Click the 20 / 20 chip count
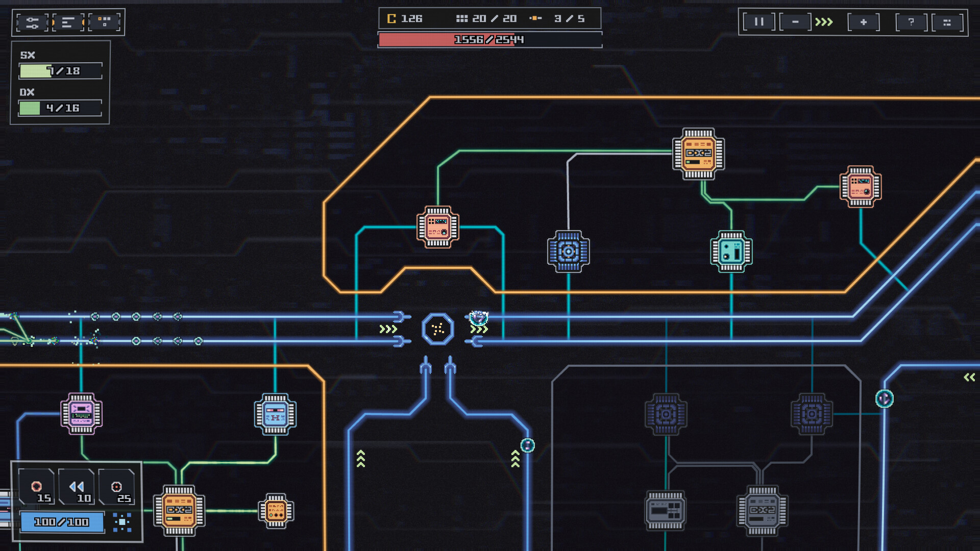Screen dimensions: 980x551 tap(486, 19)
